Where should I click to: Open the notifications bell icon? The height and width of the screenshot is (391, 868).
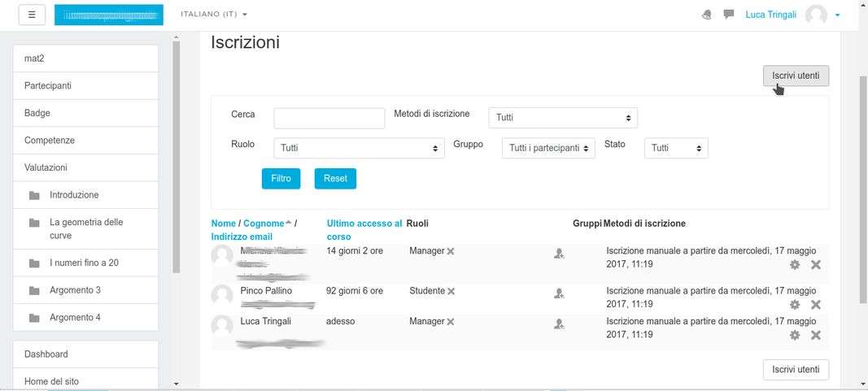coord(706,15)
